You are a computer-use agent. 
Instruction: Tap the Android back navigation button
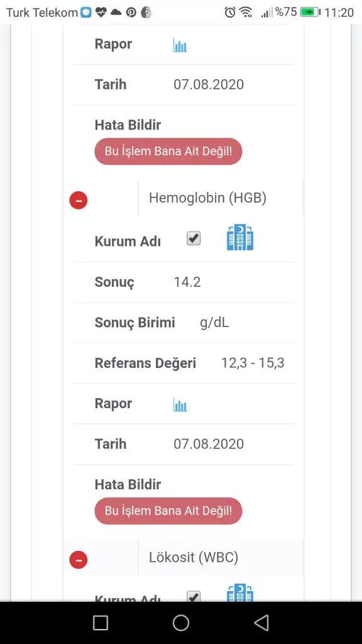tap(261, 623)
